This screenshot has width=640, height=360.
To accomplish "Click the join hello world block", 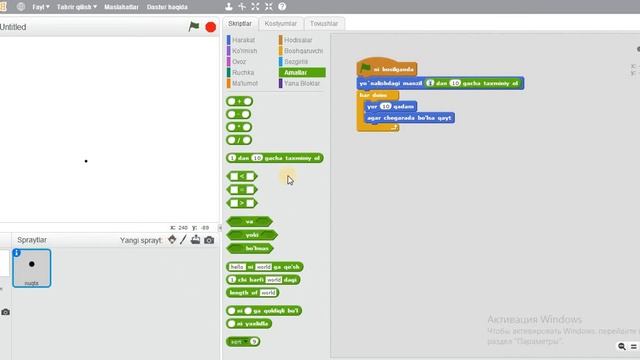I will [264, 267].
